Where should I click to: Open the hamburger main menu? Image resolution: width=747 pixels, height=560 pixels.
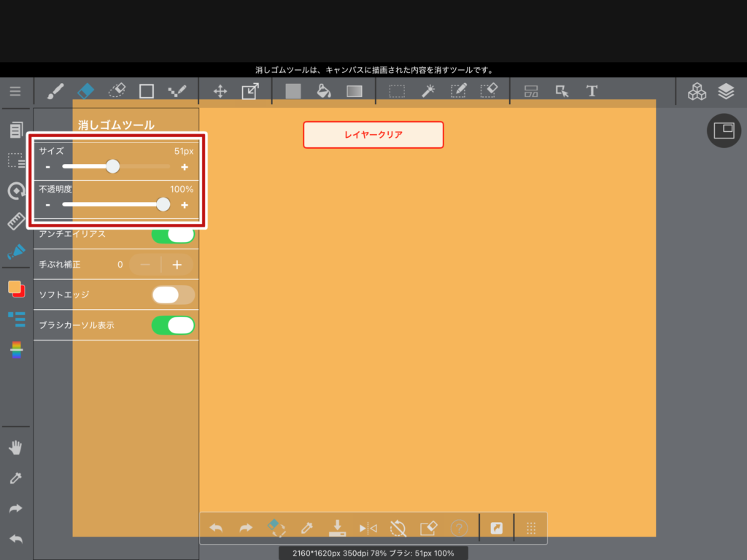click(x=15, y=91)
